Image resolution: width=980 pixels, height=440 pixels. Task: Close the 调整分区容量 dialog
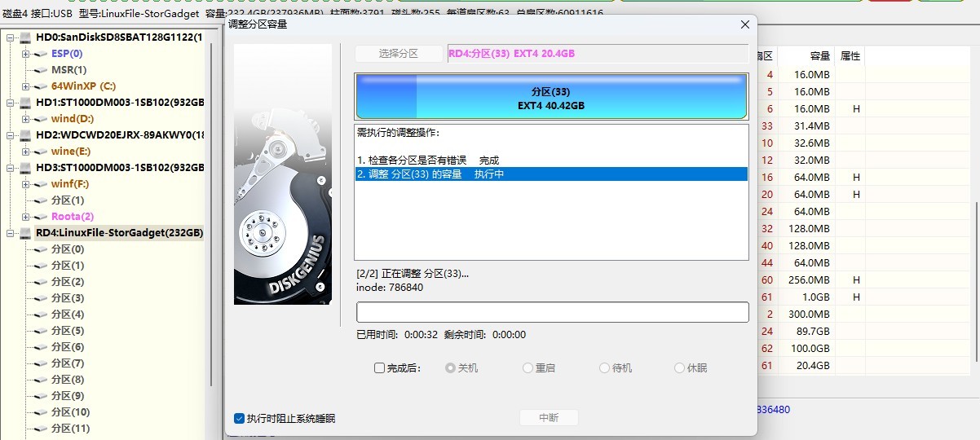744,25
